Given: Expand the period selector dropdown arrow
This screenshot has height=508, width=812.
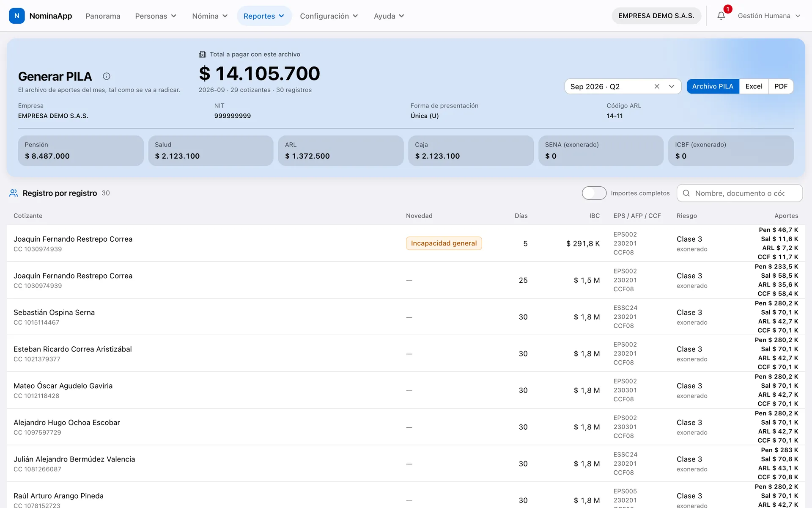Looking at the screenshot, I should pos(672,86).
